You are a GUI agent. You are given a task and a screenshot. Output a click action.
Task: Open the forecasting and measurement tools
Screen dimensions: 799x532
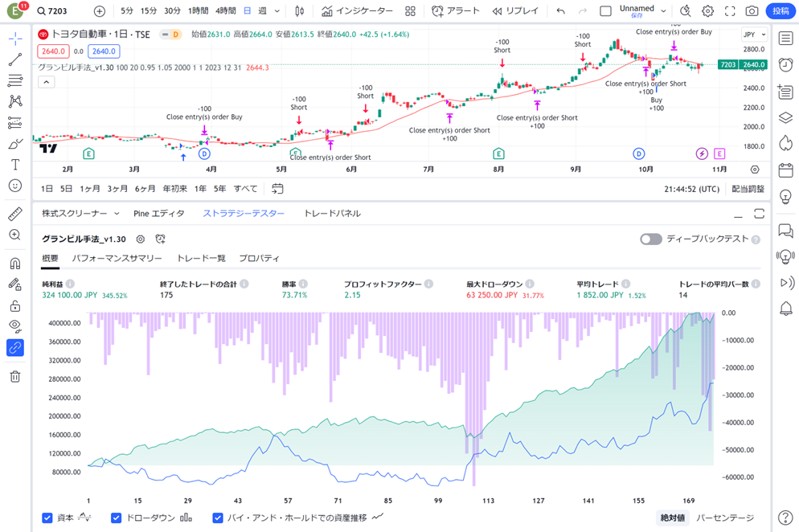pos(15,122)
